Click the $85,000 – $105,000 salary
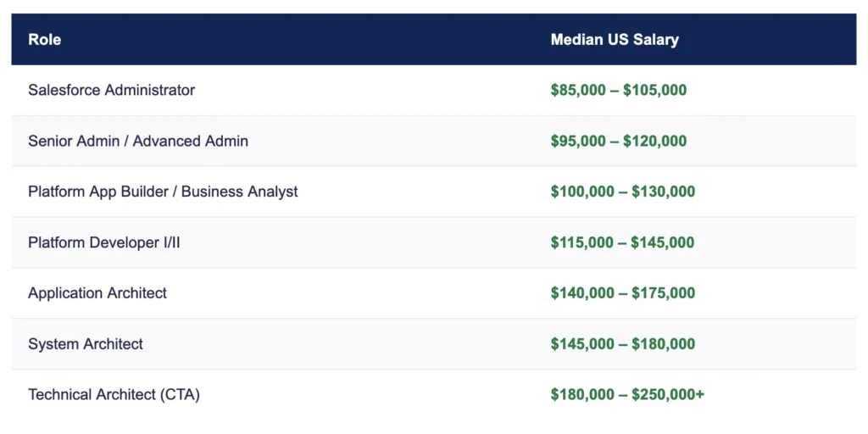 point(618,90)
